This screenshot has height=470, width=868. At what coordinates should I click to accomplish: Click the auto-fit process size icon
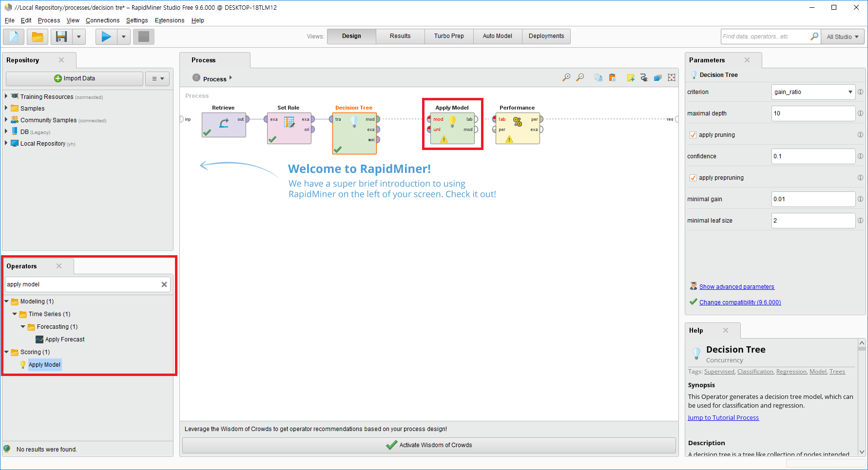coord(672,77)
